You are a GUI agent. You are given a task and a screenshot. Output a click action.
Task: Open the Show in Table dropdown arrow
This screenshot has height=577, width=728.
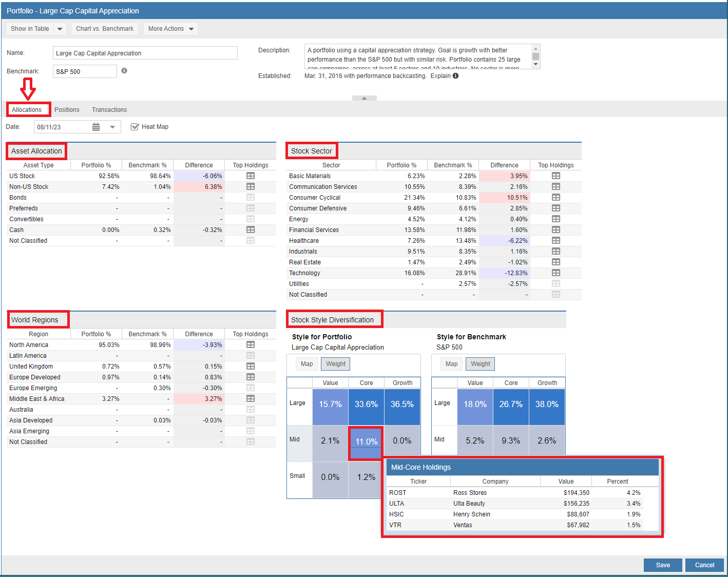click(x=60, y=29)
